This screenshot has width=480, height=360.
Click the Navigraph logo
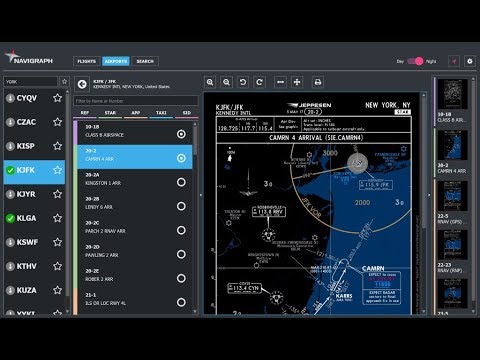coord(29,58)
